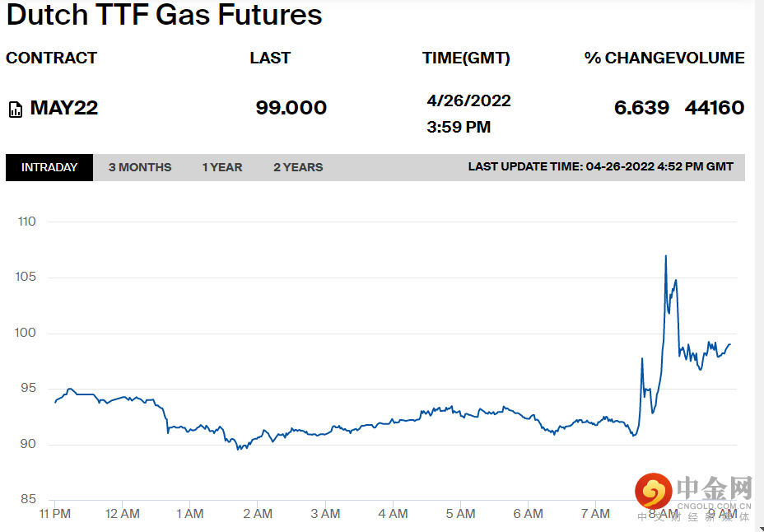Select the last price value 99.000

click(291, 108)
